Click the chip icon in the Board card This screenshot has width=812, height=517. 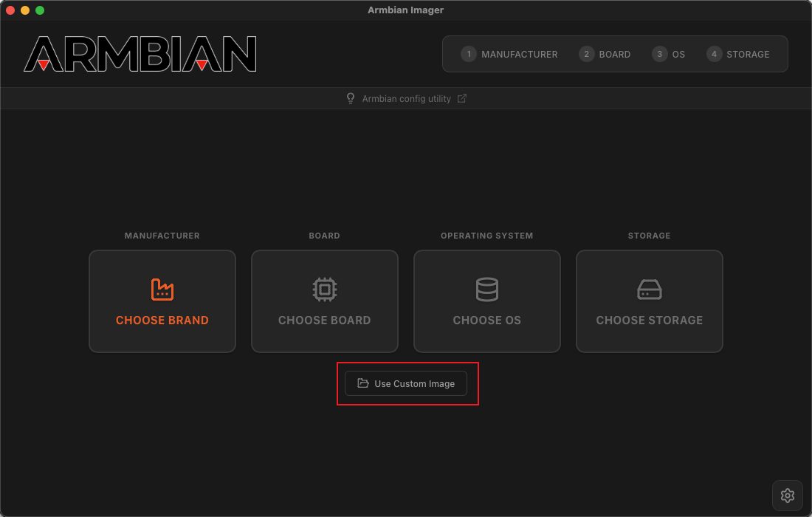coord(325,290)
